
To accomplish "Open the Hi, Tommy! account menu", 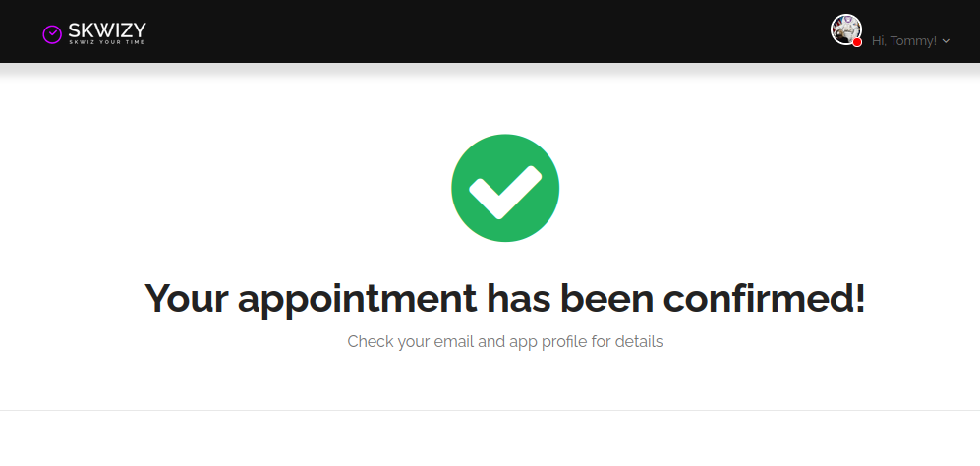I will (x=903, y=41).
